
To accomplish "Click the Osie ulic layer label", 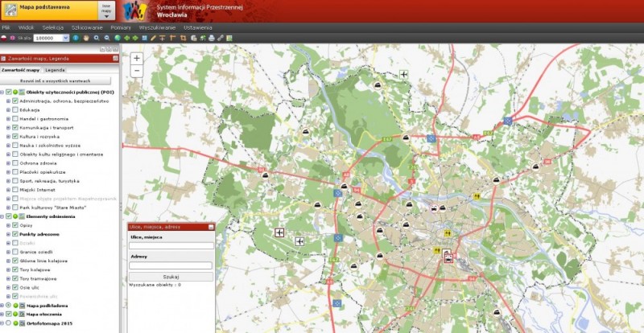I will click(29, 287).
